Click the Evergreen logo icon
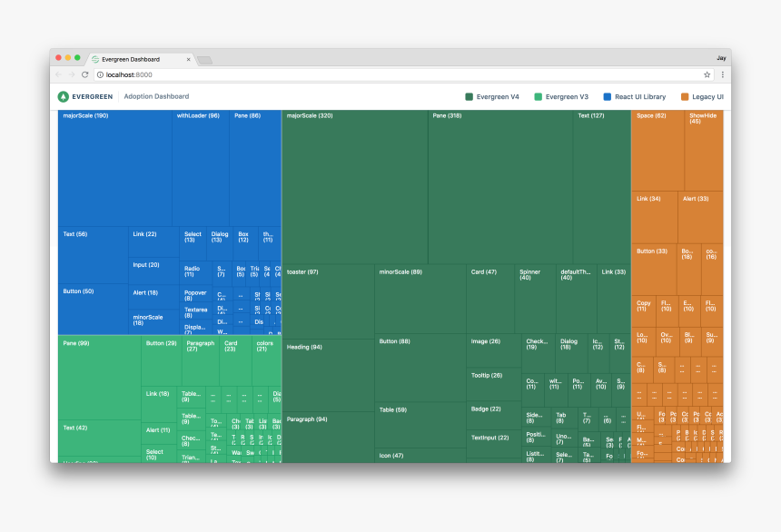Image resolution: width=781 pixels, height=532 pixels. coord(64,96)
